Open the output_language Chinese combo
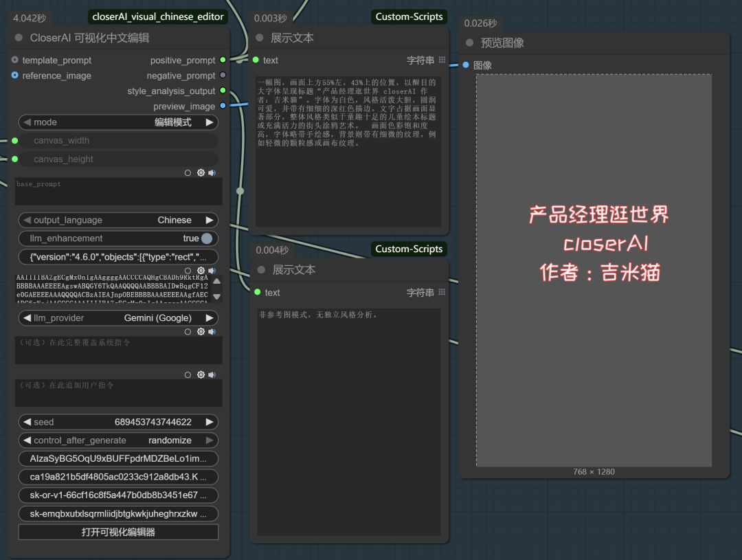 pos(118,220)
